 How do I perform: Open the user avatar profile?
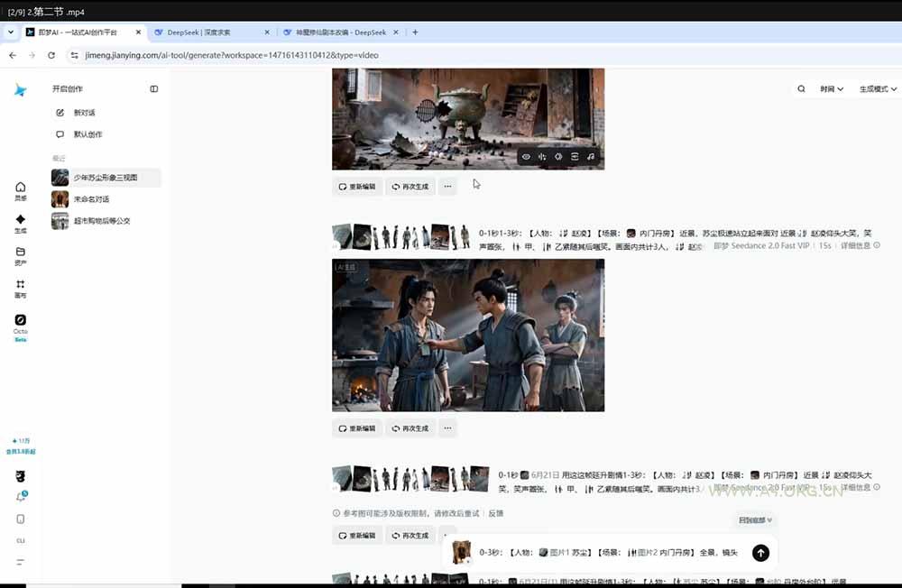point(20,476)
